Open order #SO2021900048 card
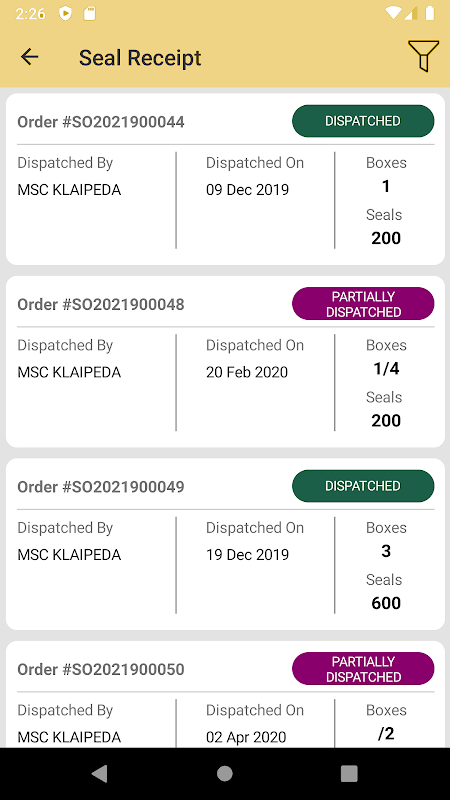450x800 pixels. pyautogui.click(x=225, y=362)
